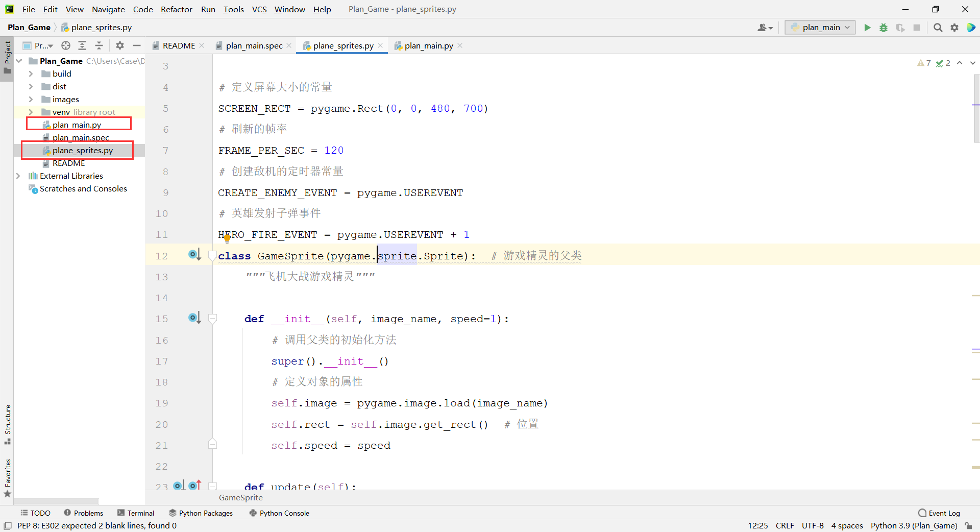Click the intention bulb near line 12

pos(228,238)
